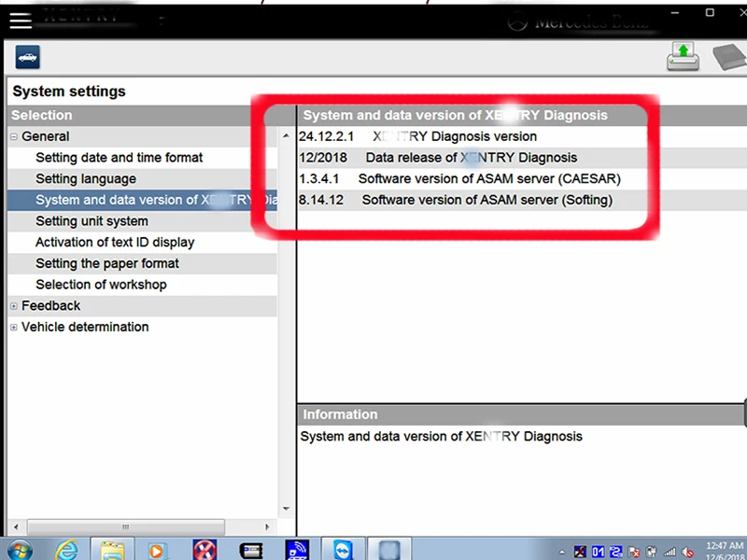Select Selection of workshop
Screen dimensions: 747x560
pyautogui.click(x=101, y=285)
